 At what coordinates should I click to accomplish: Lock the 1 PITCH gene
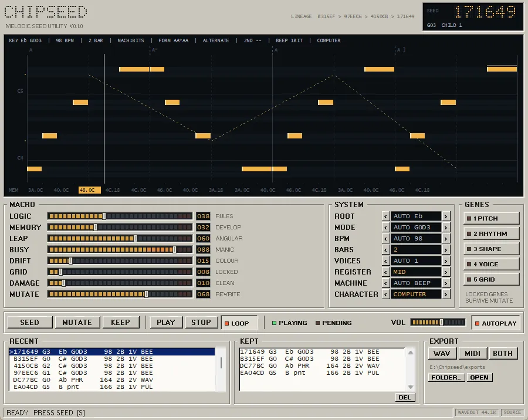pyautogui.click(x=491, y=218)
